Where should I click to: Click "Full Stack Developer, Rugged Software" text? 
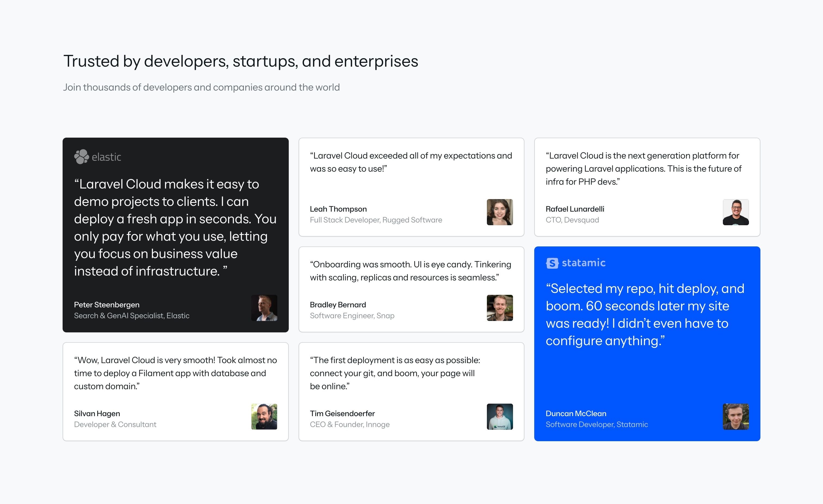376,220
